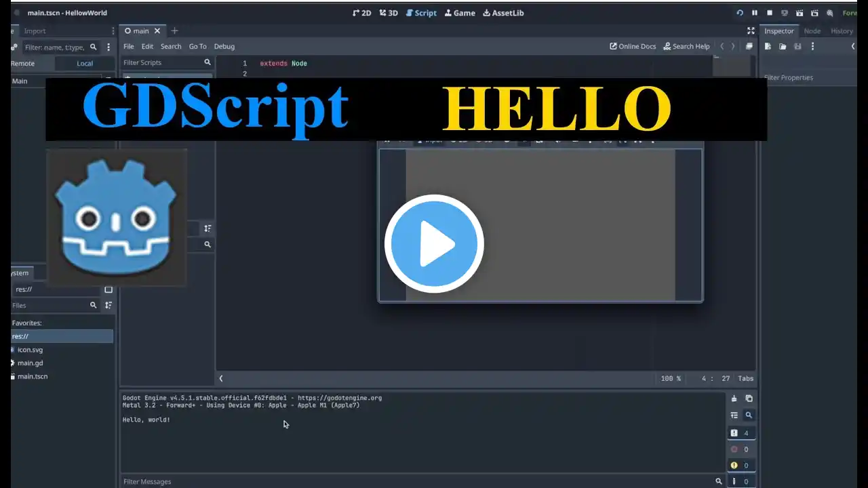The image size is (868, 488).
Task: Open Online Docs
Action: coord(633,46)
